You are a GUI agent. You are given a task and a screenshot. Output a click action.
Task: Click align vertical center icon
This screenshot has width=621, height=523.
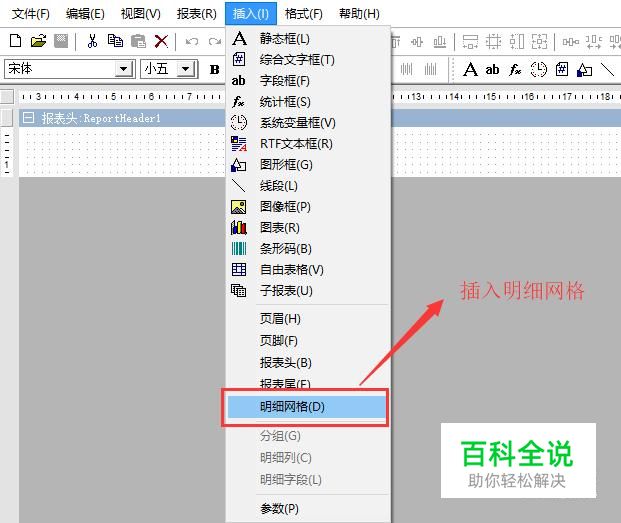tap(417, 41)
